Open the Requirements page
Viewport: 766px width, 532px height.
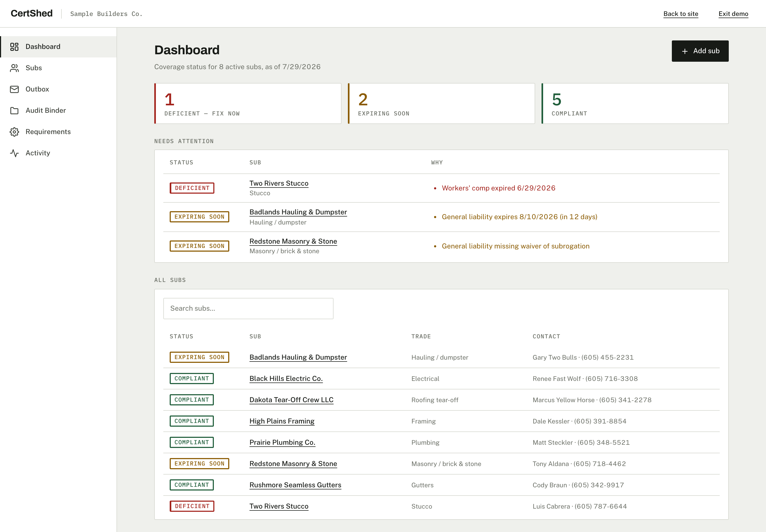[59, 132]
